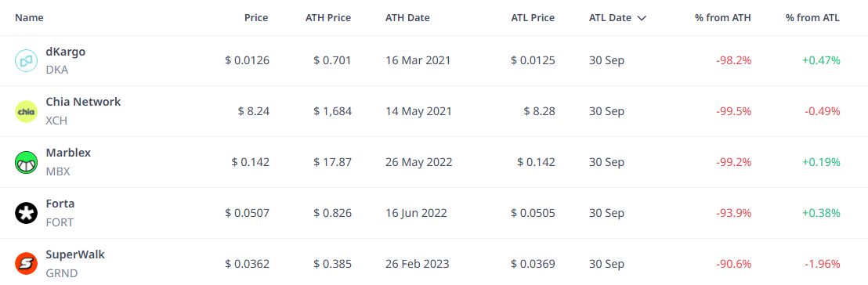The width and height of the screenshot is (868, 285).
Task: Toggle sort arrow beside ATL Date
Action: (x=642, y=18)
